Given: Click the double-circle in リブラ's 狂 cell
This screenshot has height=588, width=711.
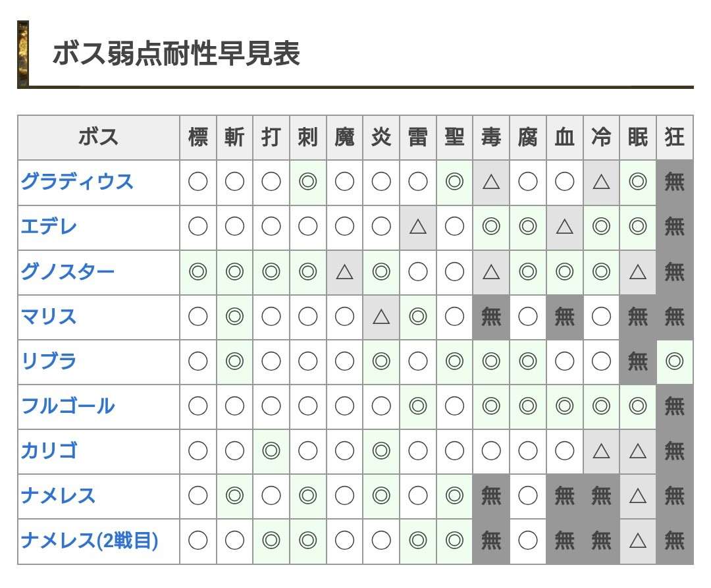Looking at the screenshot, I should click(x=675, y=361).
